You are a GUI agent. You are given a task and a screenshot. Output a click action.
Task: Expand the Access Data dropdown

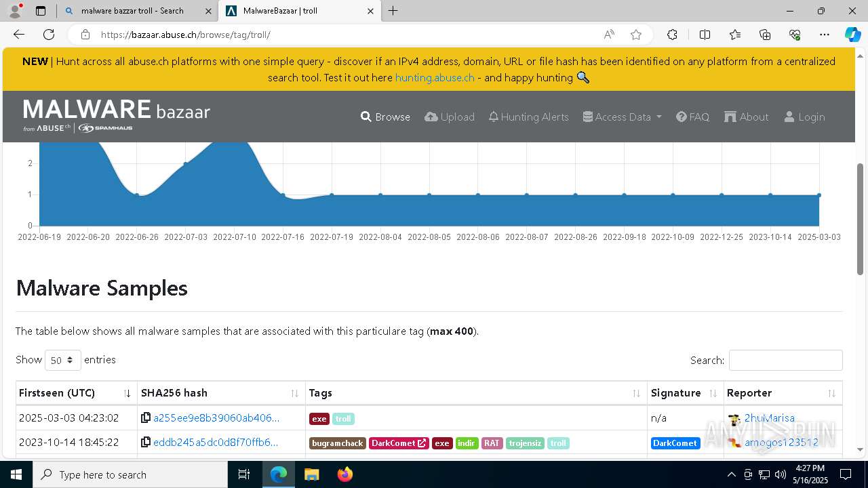click(622, 117)
